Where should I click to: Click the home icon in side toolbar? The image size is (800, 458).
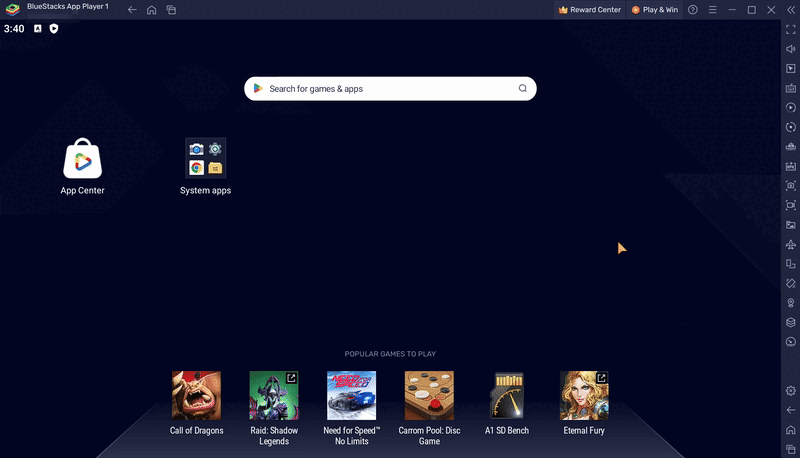pos(791,430)
